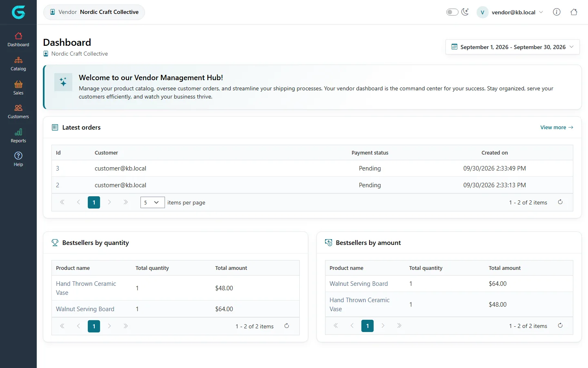Toggle the dark mode switch
588x368 pixels.
[452, 12]
